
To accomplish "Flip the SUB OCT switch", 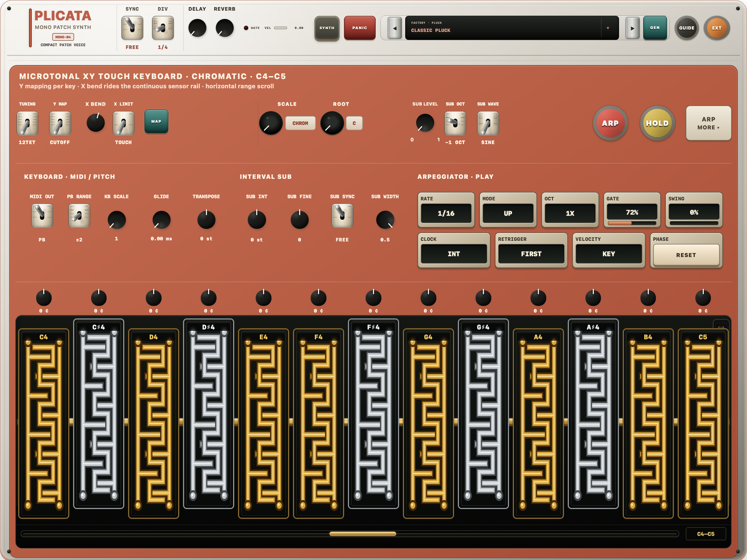I will (x=455, y=123).
